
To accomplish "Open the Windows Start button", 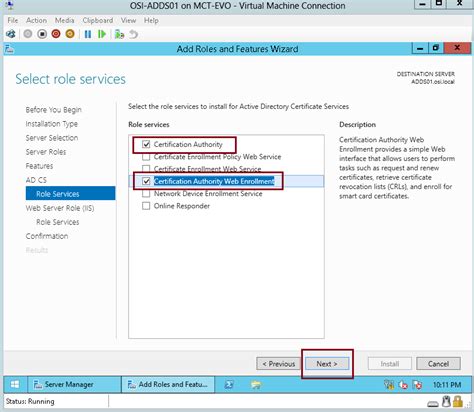I will [15, 384].
